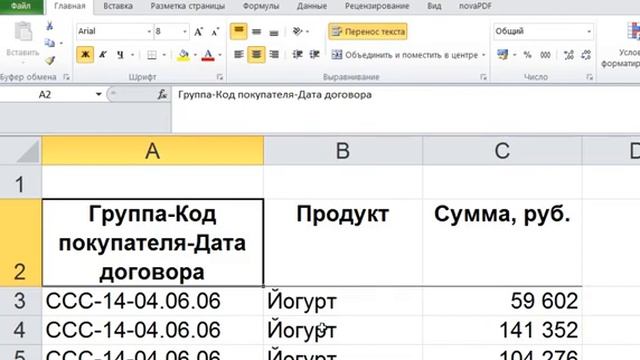Click the text Orientation icon

click(298, 31)
